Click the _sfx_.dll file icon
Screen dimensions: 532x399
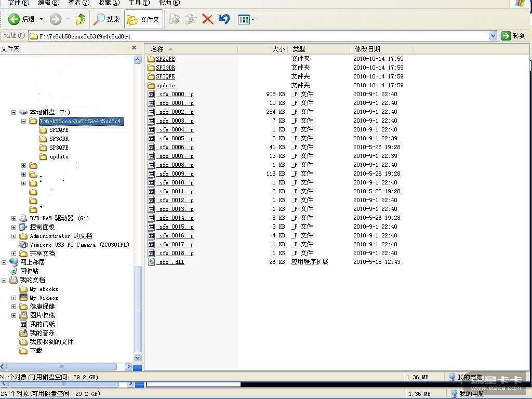click(x=151, y=262)
